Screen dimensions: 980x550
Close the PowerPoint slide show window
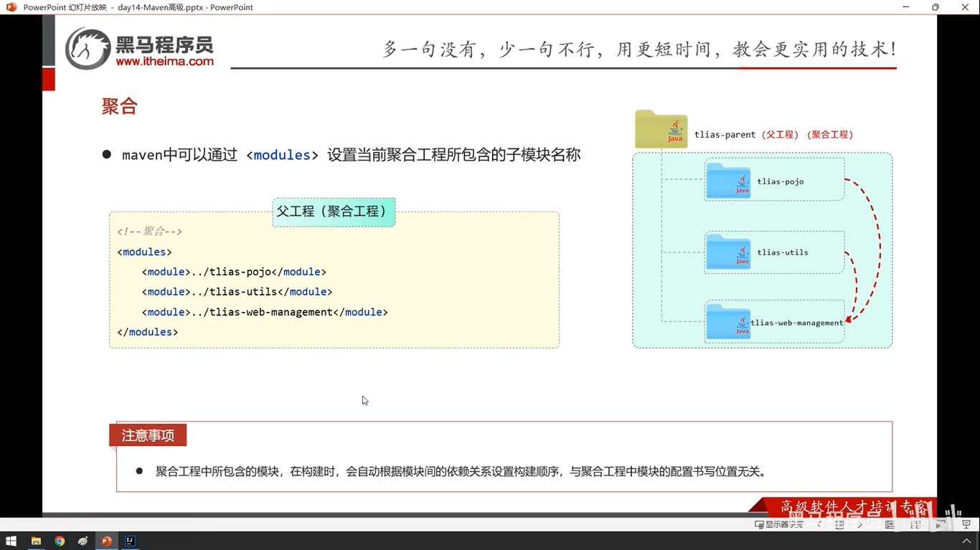[964, 7]
